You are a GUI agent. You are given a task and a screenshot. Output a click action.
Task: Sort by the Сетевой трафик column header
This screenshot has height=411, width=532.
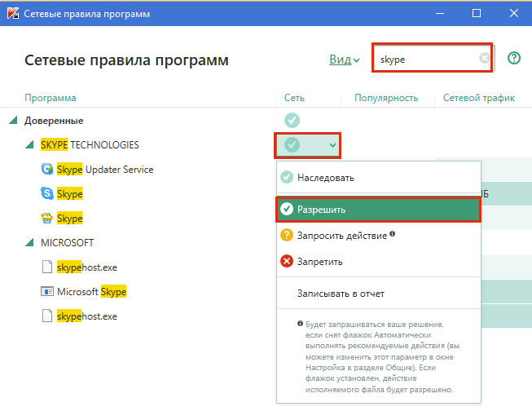pyautogui.click(x=479, y=98)
